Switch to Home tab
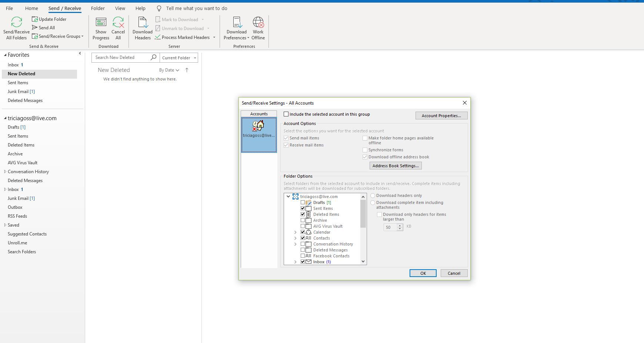This screenshot has width=644, height=343. (x=31, y=8)
